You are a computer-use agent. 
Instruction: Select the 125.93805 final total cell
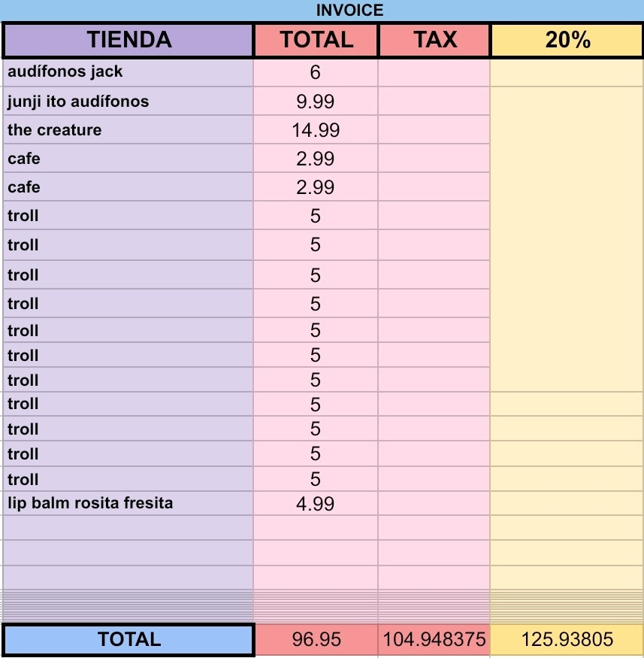[567, 639]
